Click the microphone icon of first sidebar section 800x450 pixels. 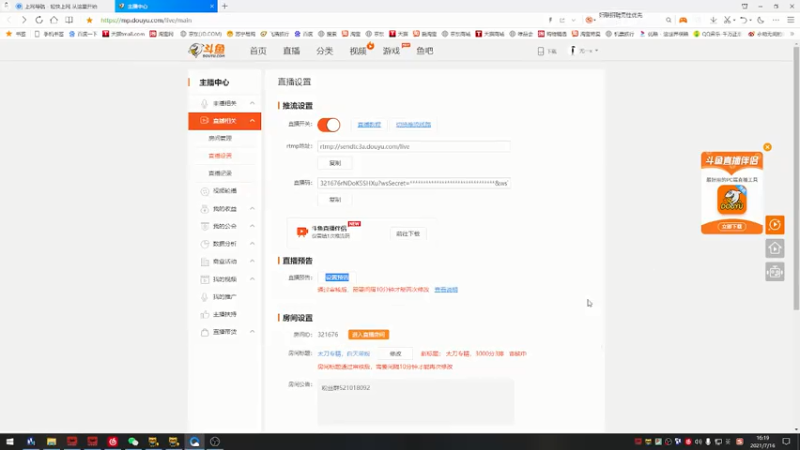point(204,104)
